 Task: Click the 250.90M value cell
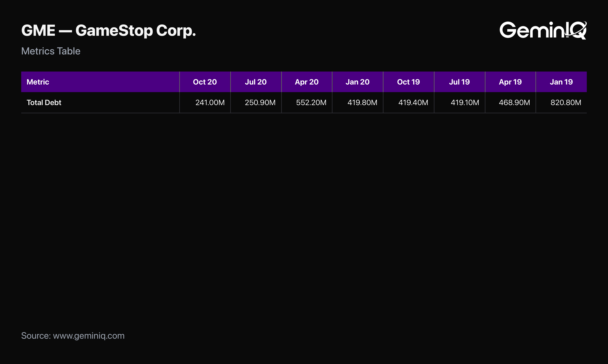pos(256,103)
